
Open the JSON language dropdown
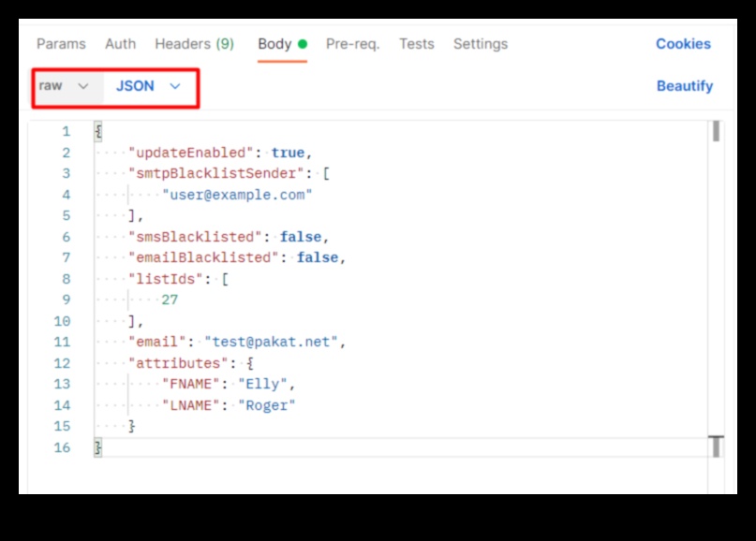(148, 86)
